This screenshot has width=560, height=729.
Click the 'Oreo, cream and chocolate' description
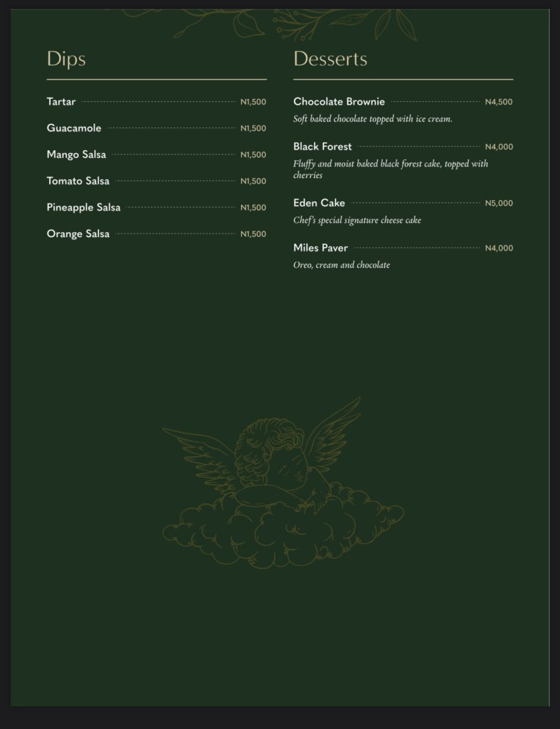coord(342,265)
